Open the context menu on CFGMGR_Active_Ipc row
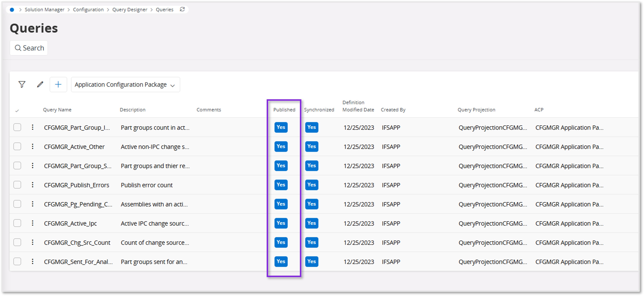Screen dimensions: 644x296 point(33,223)
